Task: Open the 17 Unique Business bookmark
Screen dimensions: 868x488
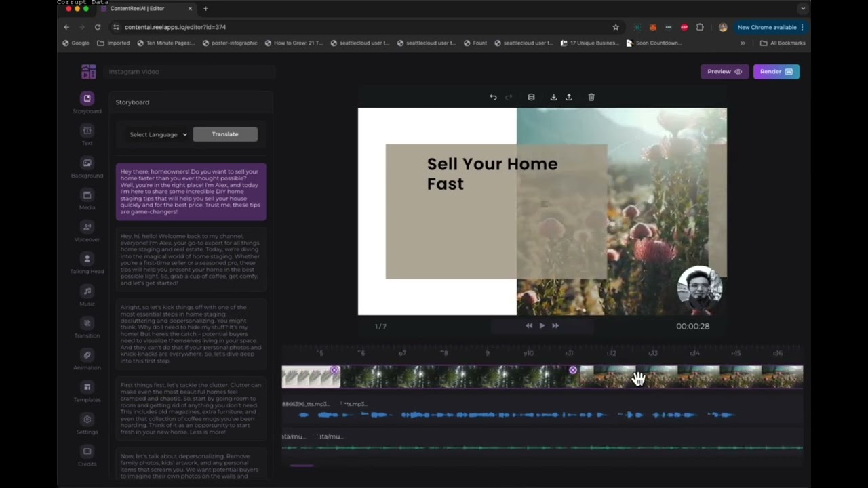Action: [590, 43]
